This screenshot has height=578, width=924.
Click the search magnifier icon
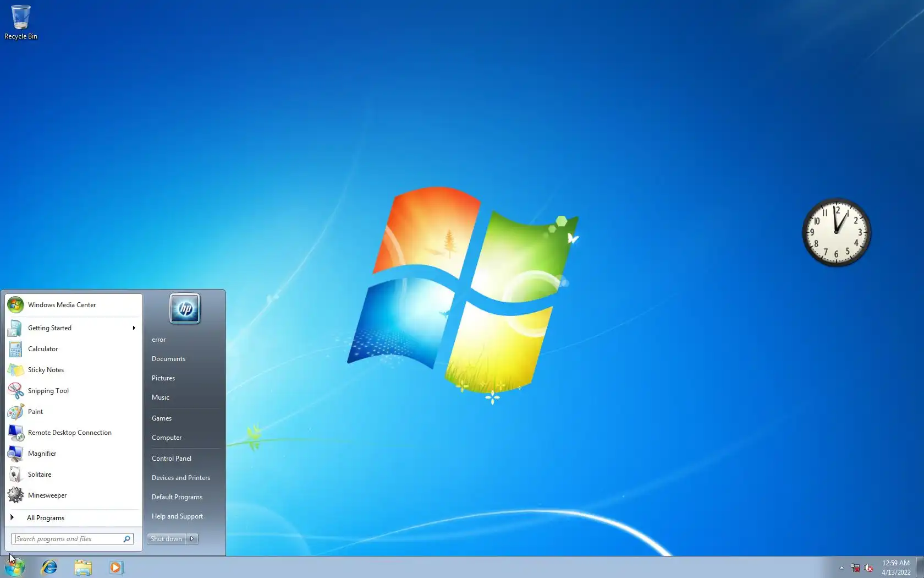[127, 539]
